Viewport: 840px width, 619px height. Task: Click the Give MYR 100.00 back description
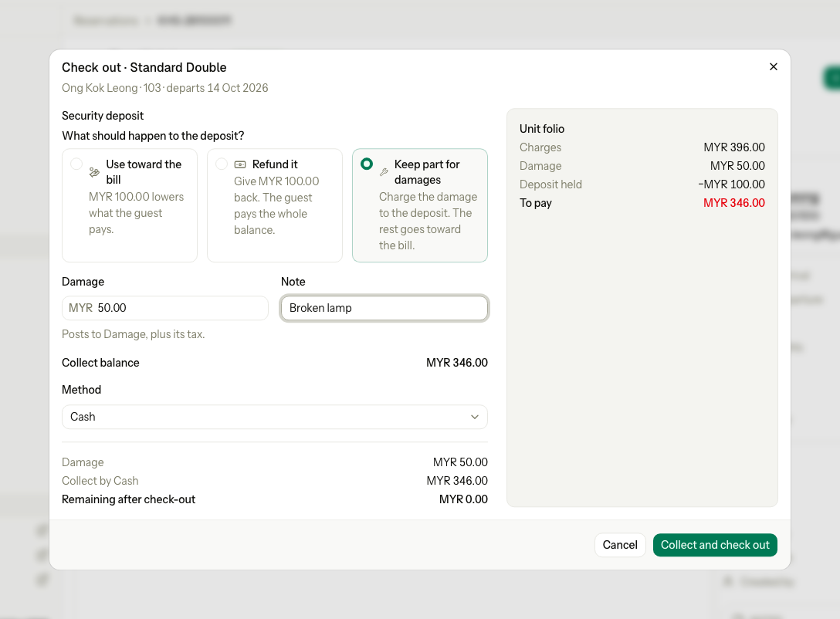(x=276, y=205)
